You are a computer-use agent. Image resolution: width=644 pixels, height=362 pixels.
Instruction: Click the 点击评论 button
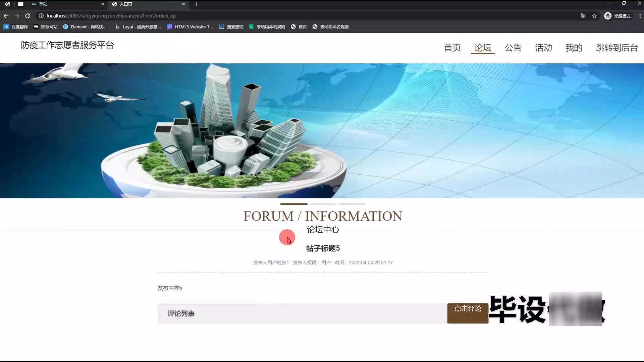click(468, 313)
